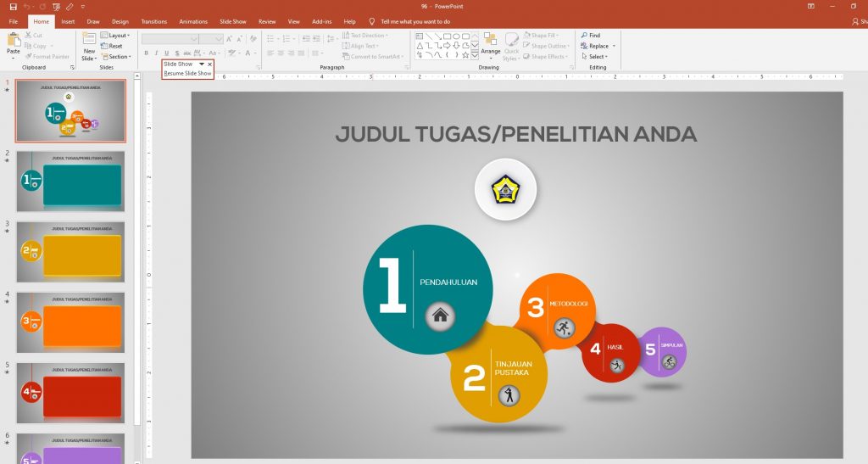Open the Shape Fill dropdown
Viewport: 868px width, 464px height.
(541, 35)
